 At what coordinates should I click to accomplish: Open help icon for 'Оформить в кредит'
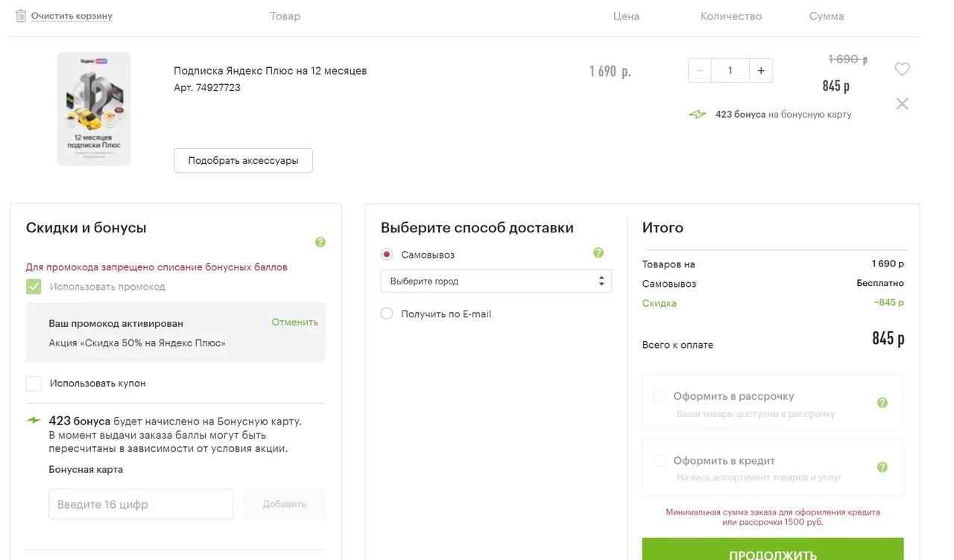(882, 468)
